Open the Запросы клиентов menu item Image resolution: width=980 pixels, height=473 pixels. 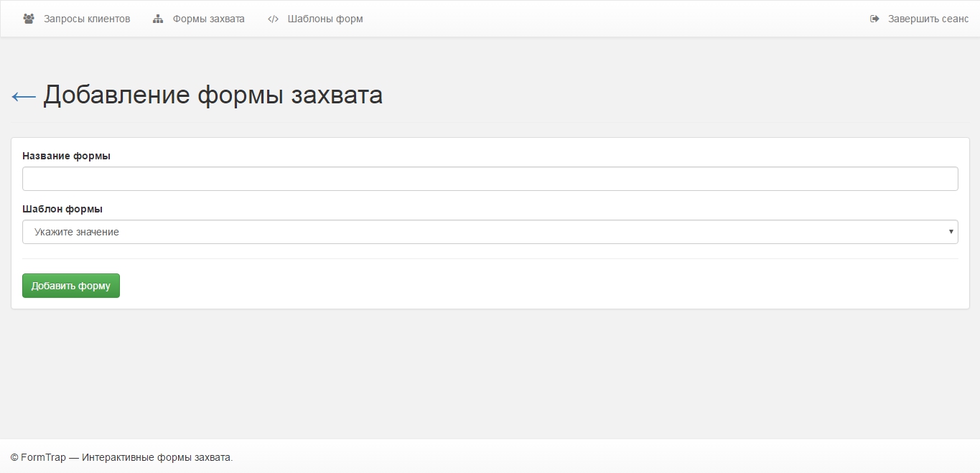point(87,19)
